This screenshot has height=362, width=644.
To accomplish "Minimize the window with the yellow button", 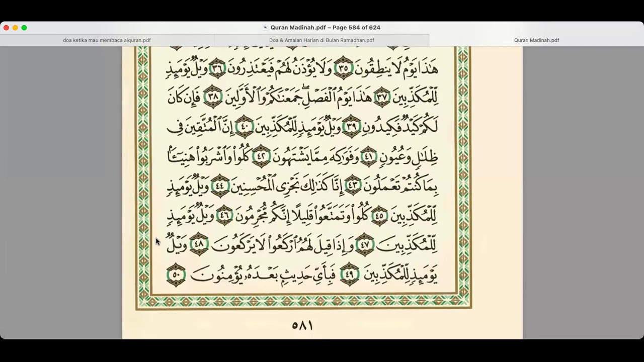I will click(x=15, y=28).
